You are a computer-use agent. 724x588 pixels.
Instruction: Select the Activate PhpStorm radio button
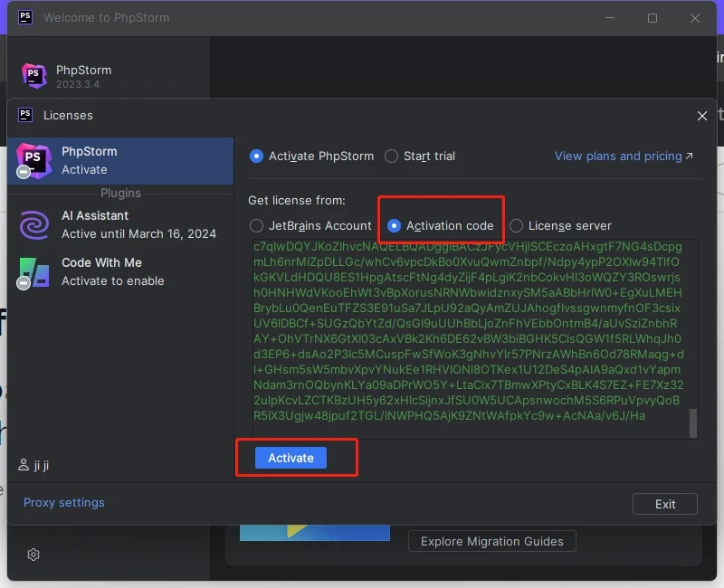pyautogui.click(x=257, y=156)
